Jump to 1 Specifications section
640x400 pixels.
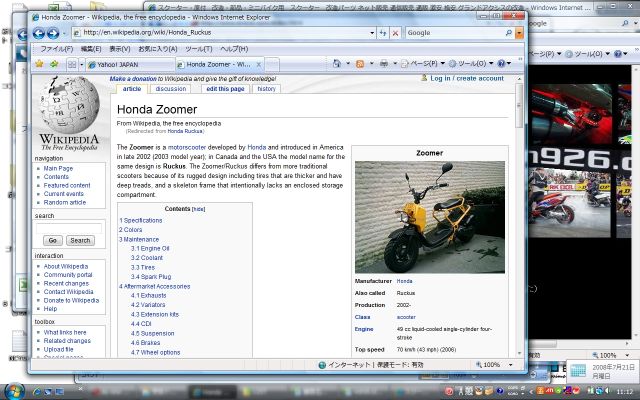pos(140,220)
